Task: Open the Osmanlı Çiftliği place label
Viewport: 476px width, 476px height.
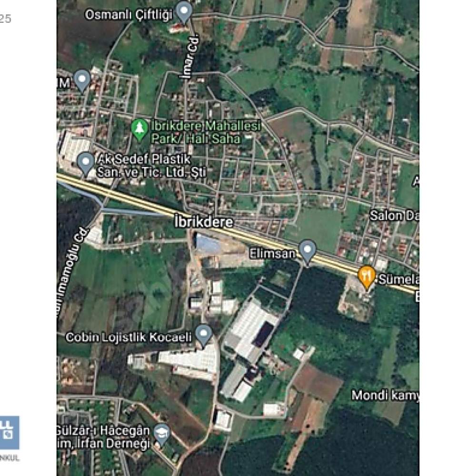Action: point(129,15)
